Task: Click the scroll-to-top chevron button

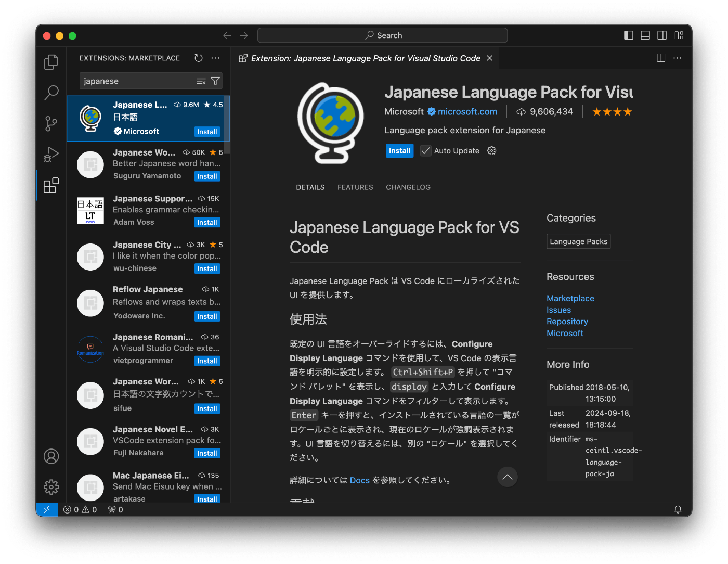Action: coord(508,477)
